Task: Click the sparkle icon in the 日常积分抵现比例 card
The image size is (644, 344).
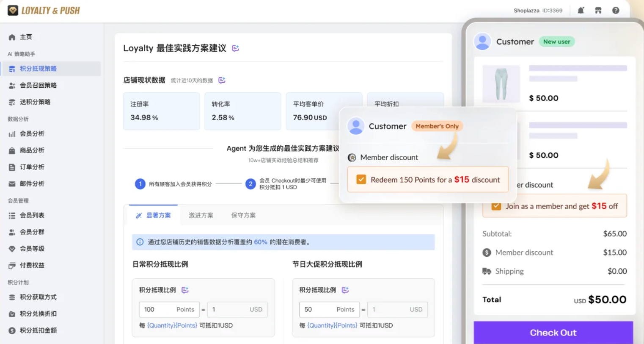Action: click(x=184, y=290)
